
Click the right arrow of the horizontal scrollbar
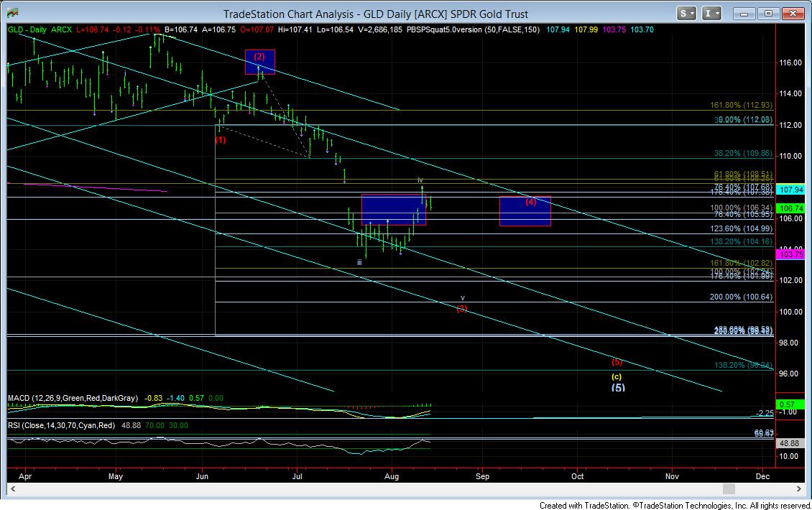tap(799, 488)
